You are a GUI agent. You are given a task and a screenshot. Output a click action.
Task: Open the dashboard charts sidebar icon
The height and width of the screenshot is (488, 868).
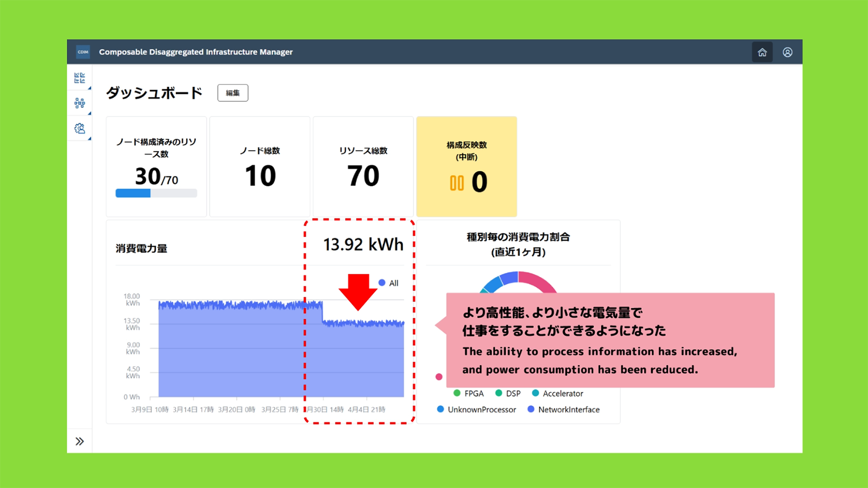coord(80,78)
